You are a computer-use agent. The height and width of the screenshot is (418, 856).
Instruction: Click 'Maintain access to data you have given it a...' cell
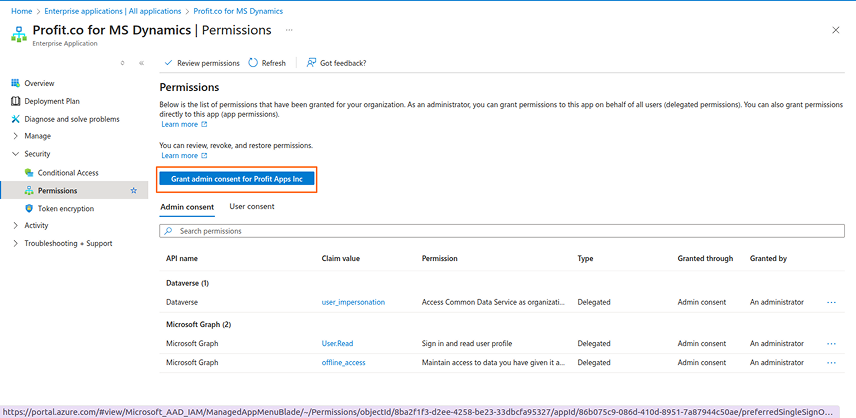[x=494, y=362]
